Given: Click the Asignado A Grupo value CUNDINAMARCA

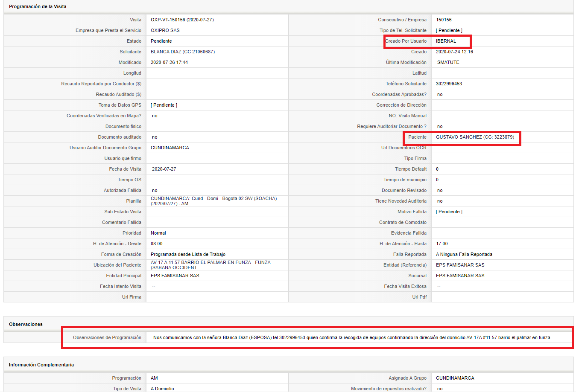Looking at the screenshot, I should point(455,378).
